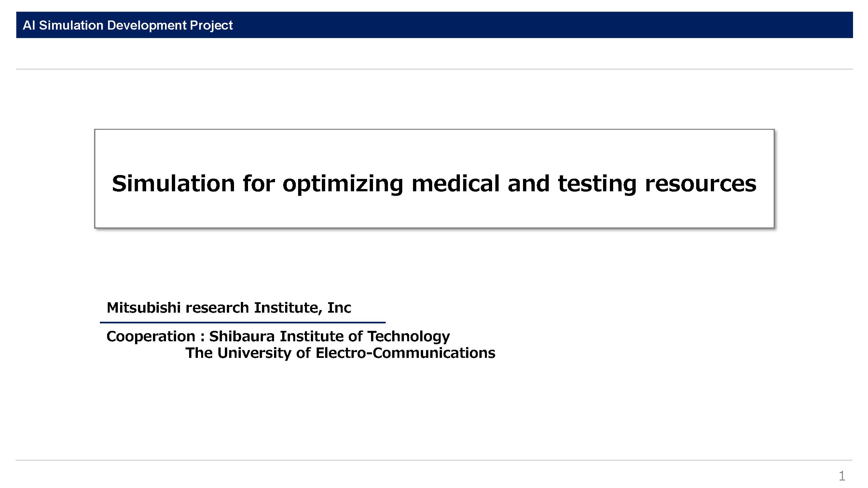Click the word 'optimizing' in the title
The width and height of the screenshot is (868, 488).
pos(343,184)
